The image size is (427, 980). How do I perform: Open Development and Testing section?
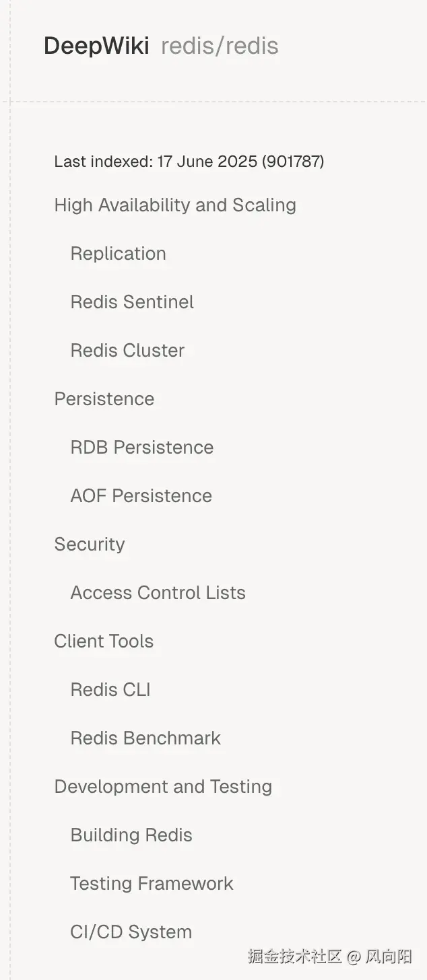[163, 786]
